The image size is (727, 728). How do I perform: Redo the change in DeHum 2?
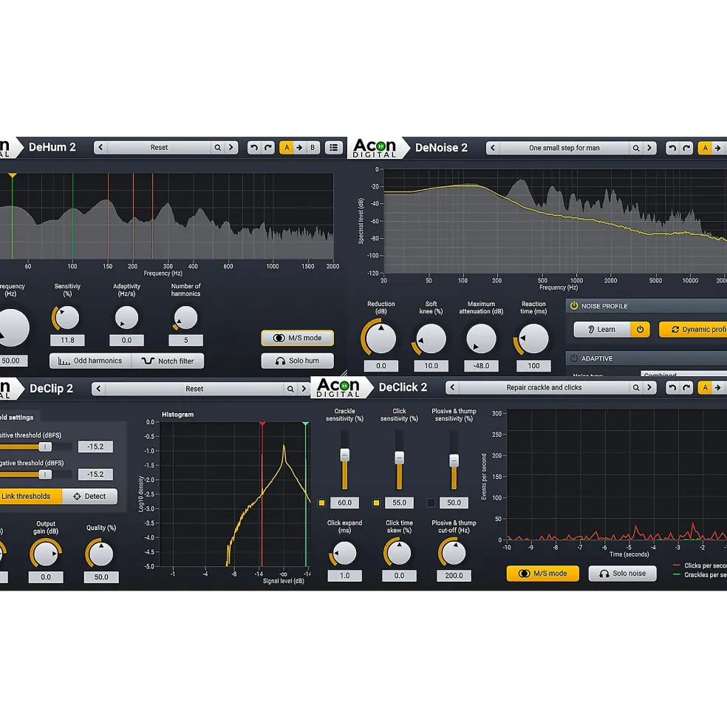point(268,148)
